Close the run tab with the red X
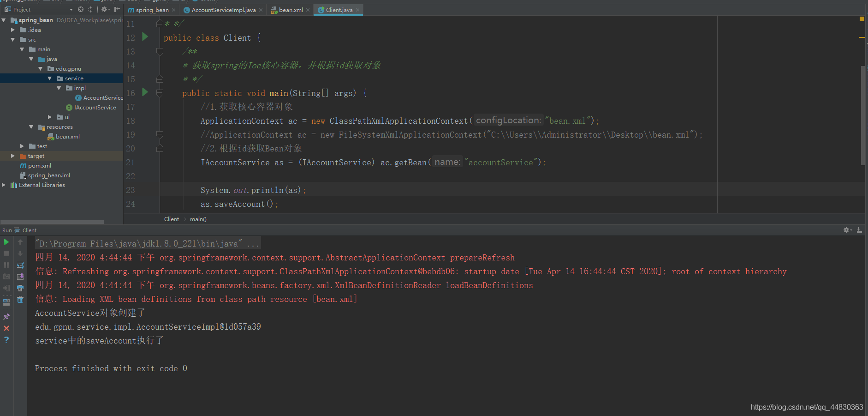The height and width of the screenshot is (416, 868). [6, 328]
